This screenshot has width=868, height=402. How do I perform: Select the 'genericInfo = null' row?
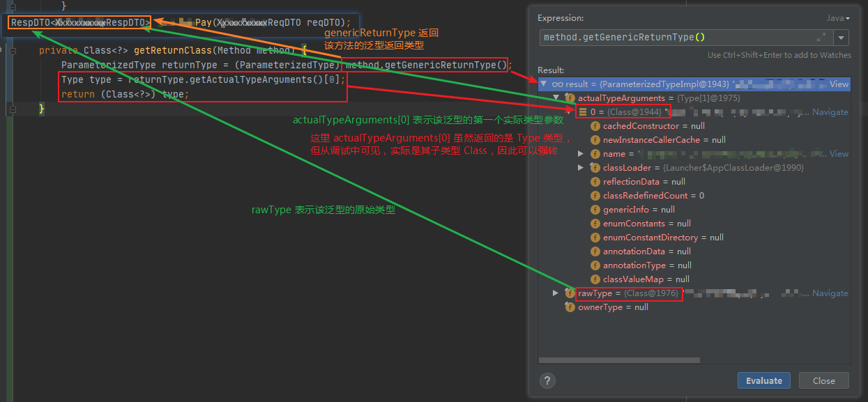tap(694, 210)
